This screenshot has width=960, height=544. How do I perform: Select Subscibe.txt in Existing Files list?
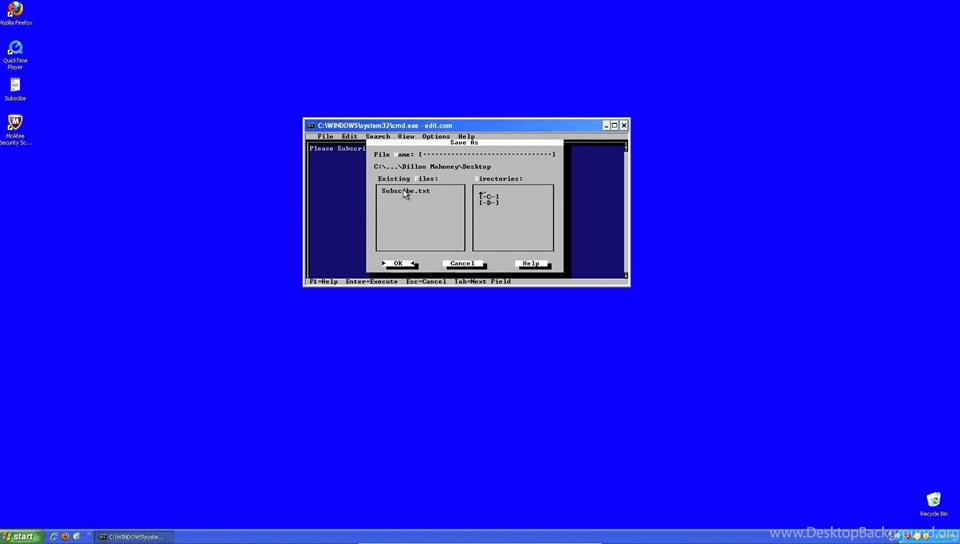click(406, 191)
